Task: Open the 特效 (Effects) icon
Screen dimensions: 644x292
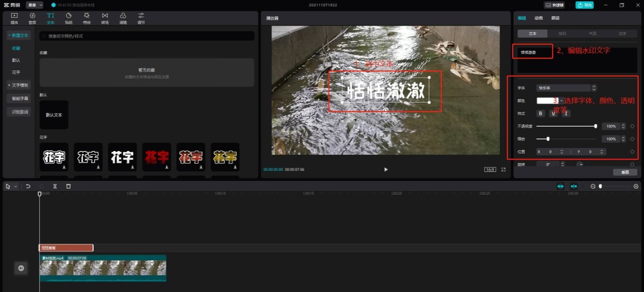Action: (87, 16)
